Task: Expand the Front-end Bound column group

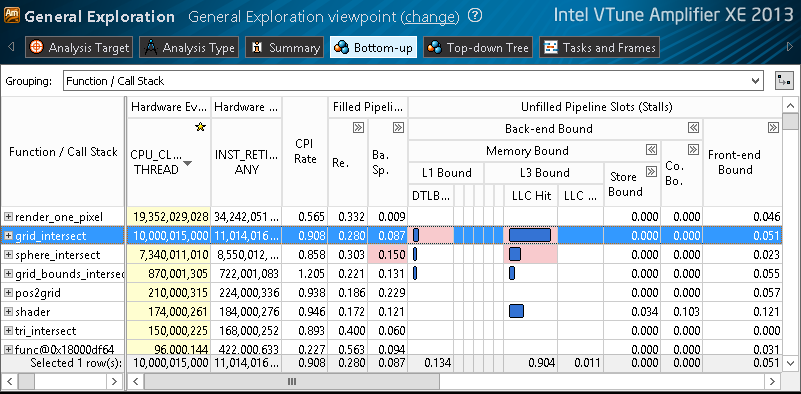Action: click(773, 128)
